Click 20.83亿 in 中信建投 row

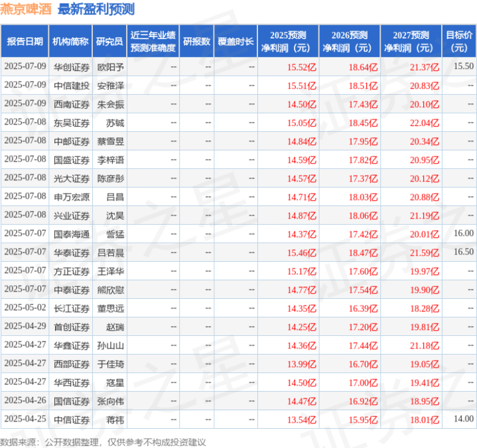point(425,85)
